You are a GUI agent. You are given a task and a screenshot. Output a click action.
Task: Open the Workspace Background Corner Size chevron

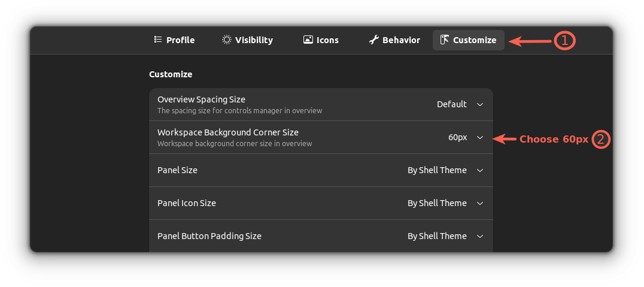click(x=480, y=137)
